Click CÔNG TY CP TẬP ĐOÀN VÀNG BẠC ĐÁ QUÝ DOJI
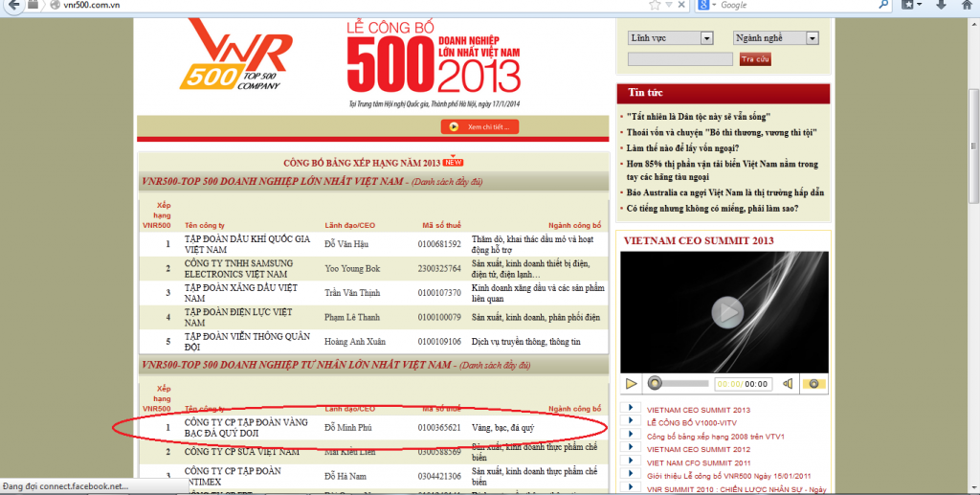The width and height of the screenshot is (980, 495). tap(246, 428)
